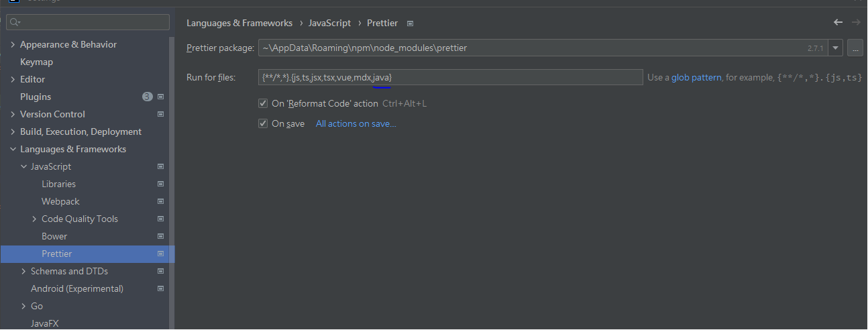Click the 2.7.1 version label
The width and height of the screenshot is (868, 330).
point(815,49)
